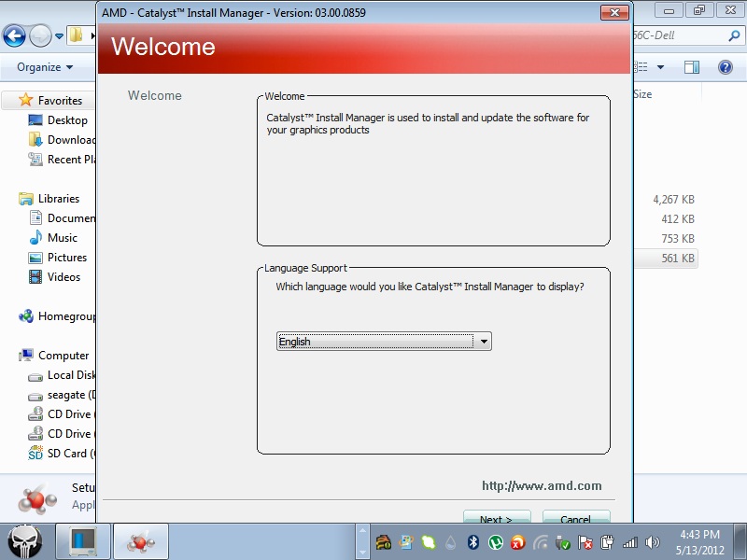Screen dimensions: 747x560
Task: Click the Windows flag document tray icon
Action: coord(406,542)
